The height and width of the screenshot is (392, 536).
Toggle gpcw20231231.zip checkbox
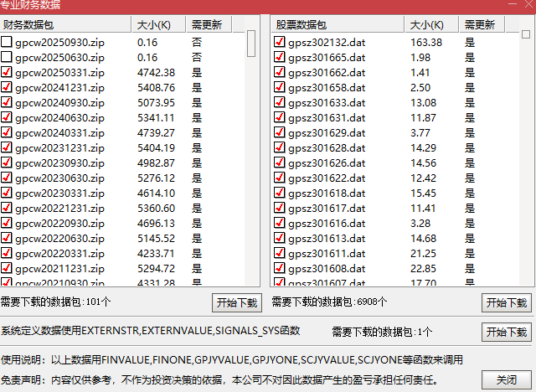tap(7, 147)
